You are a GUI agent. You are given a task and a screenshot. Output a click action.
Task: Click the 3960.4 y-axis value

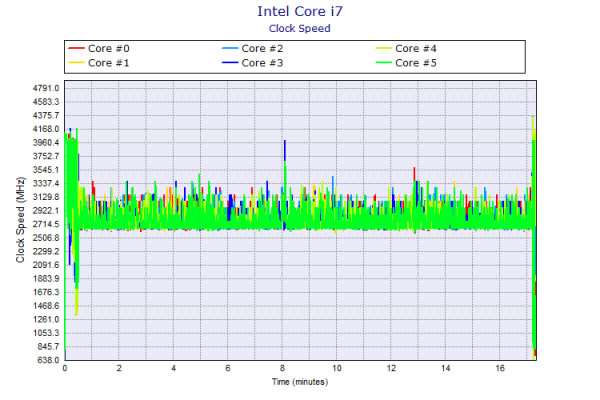point(46,143)
